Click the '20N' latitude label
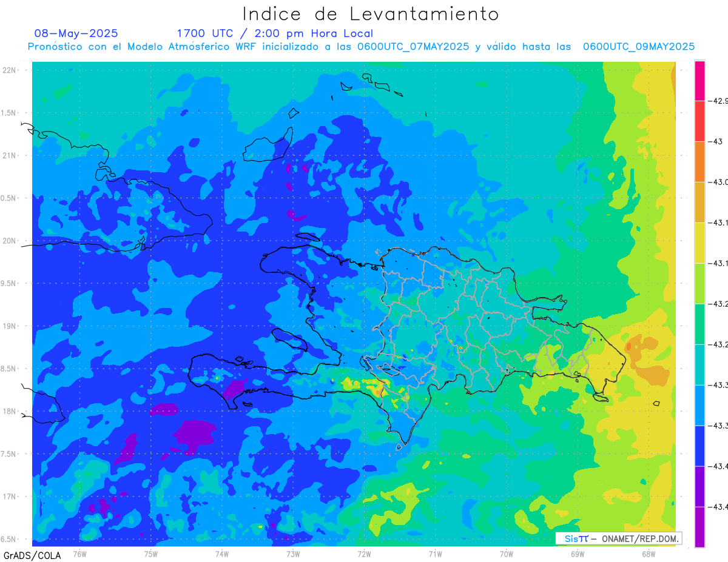Viewport: 728px width, 562px height. pyautogui.click(x=10, y=241)
